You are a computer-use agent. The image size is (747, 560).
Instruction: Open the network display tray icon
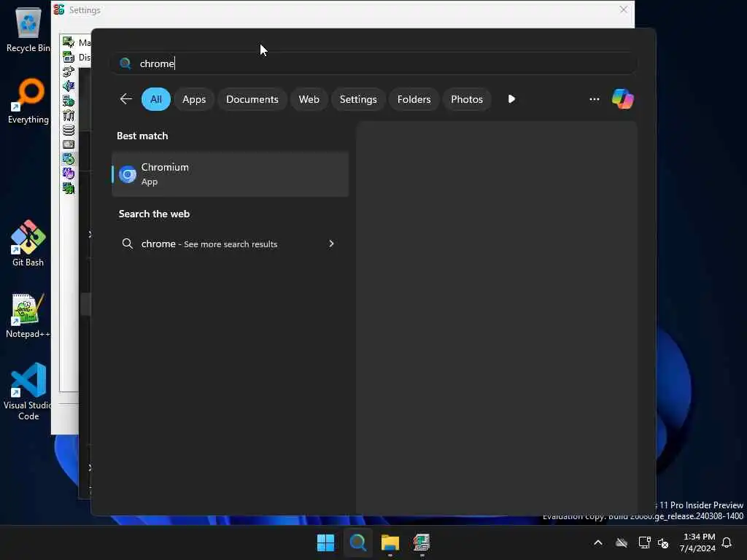[x=644, y=542]
